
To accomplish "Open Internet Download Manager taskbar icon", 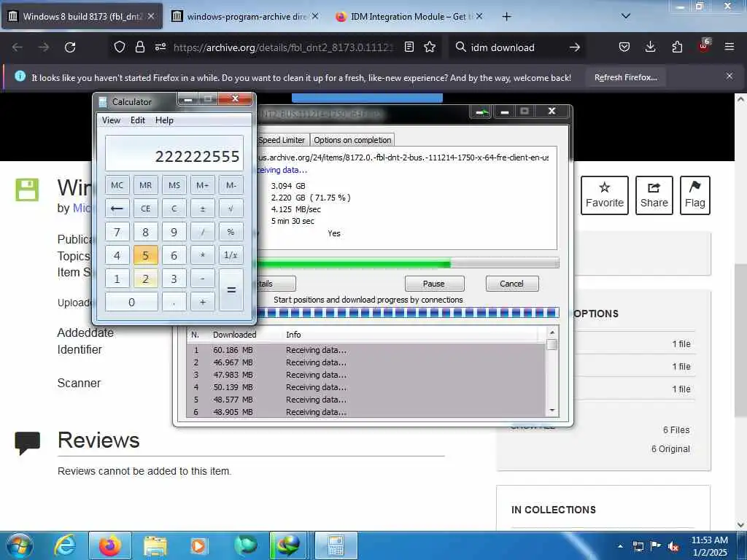I will pos(288,545).
